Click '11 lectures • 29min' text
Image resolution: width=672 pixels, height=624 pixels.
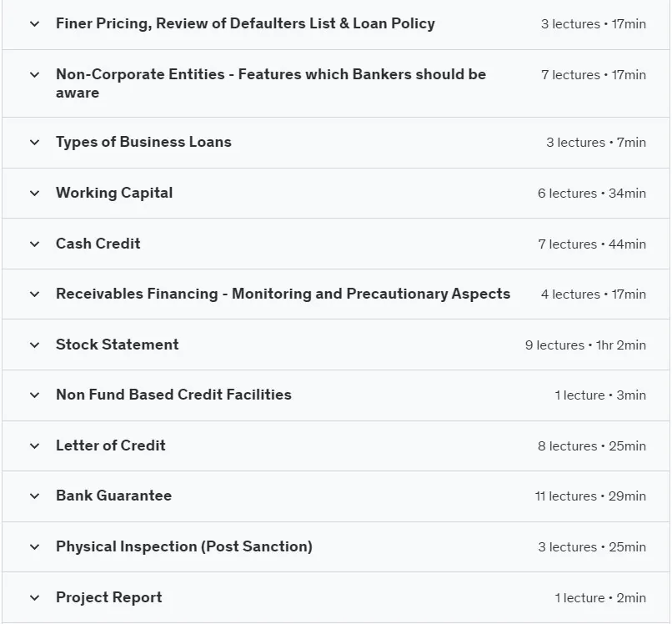590,496
